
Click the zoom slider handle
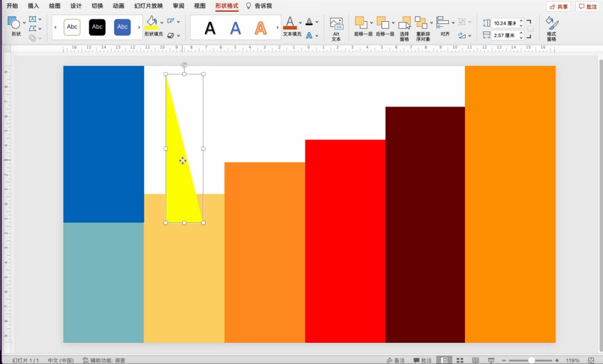[531, 360]
